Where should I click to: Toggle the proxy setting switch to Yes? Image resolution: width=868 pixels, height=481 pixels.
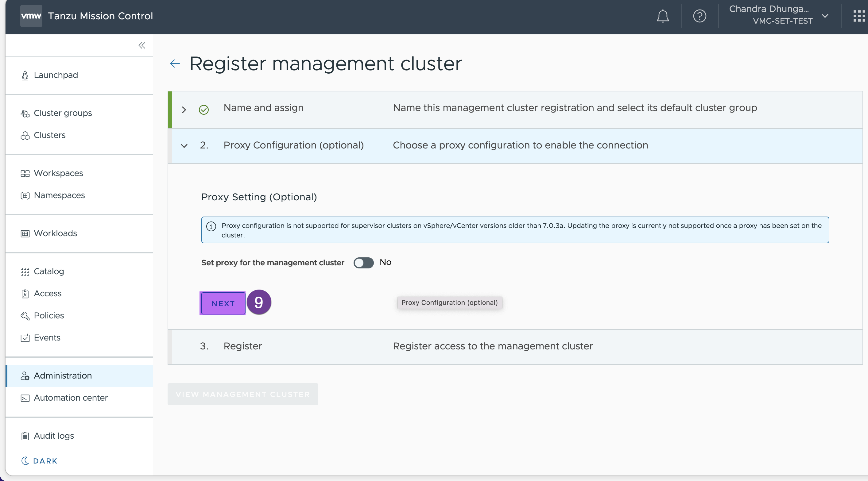pyautogui.click(x=363, y=262)
